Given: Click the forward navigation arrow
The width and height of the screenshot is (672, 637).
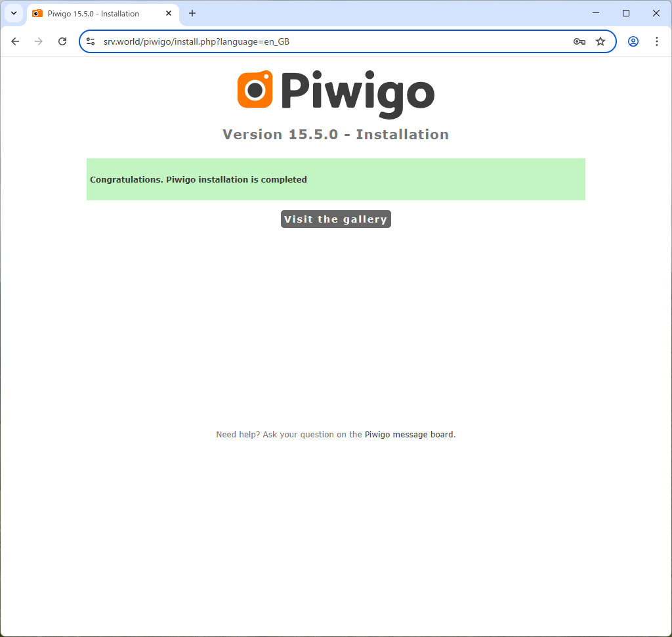Looking at the screenshot, I should click(39, 41).
